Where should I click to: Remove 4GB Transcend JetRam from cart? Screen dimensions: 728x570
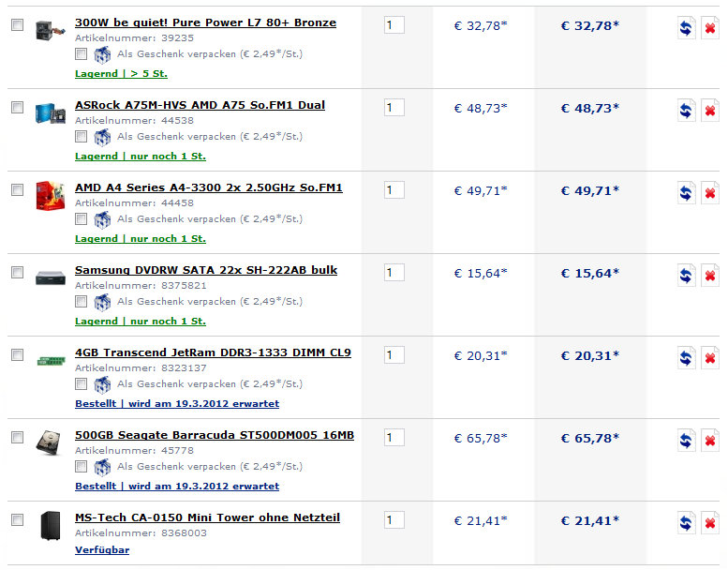pyautogui.click(x=710, y=358)
